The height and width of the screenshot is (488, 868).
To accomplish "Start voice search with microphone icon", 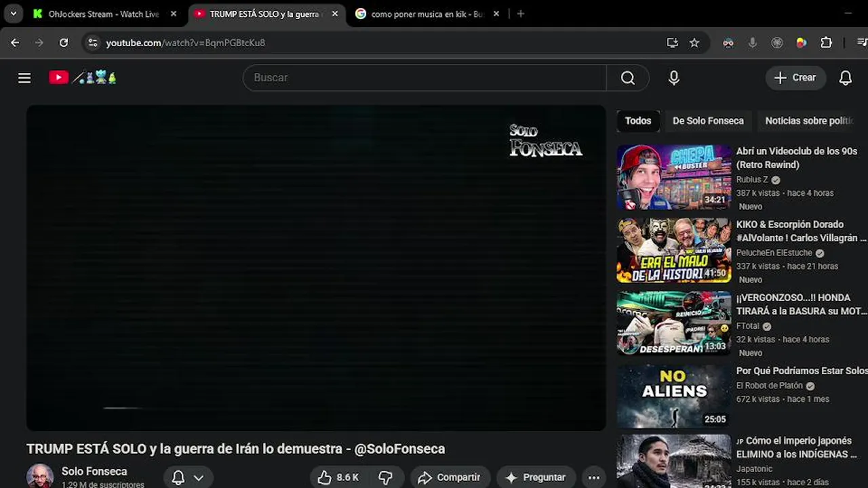I will (x=673, y=78).
